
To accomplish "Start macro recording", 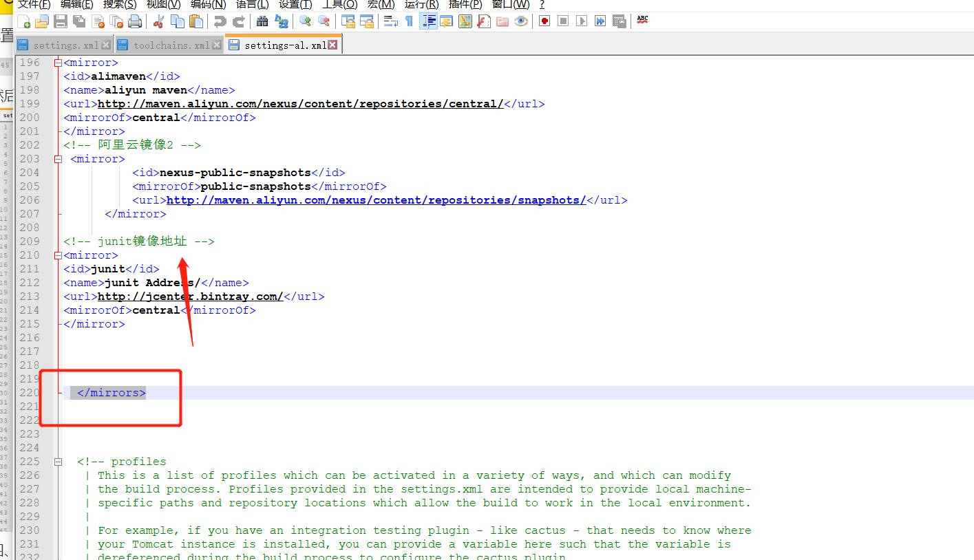I will coord(544,21).
